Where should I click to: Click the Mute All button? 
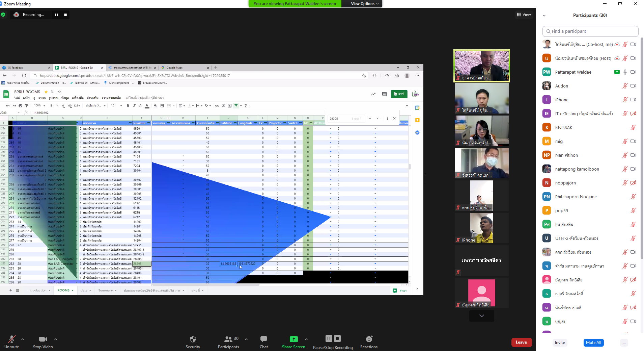coord(593,343)
